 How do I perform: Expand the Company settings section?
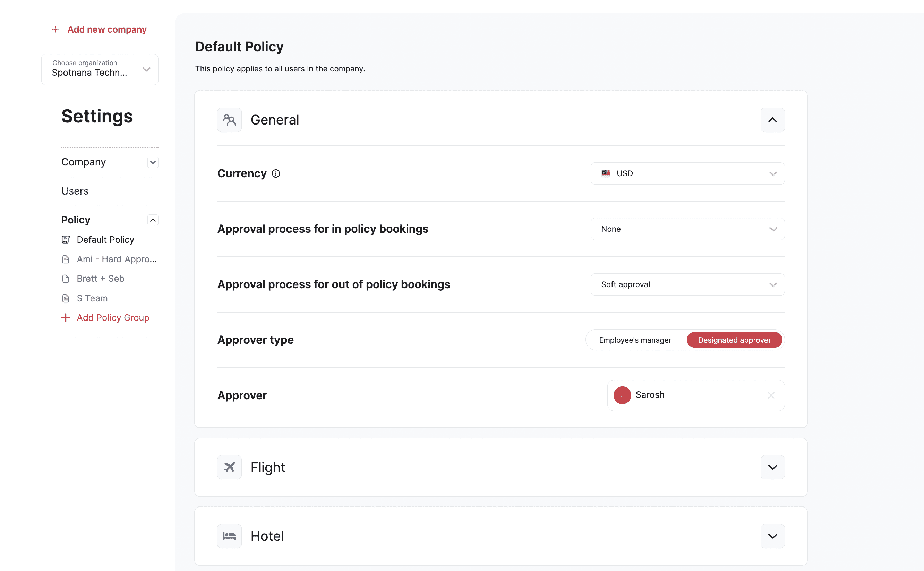click(x=153, y=162)
